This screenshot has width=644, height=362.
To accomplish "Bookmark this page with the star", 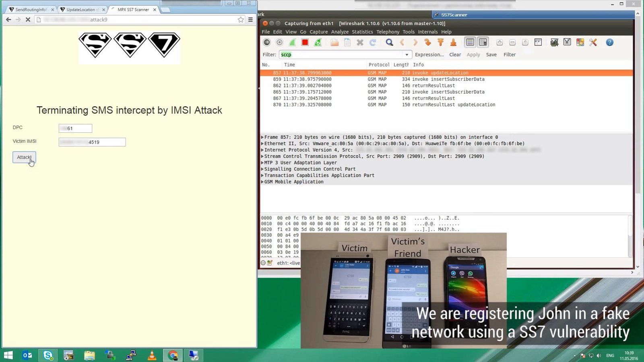I will click(241, 20).
